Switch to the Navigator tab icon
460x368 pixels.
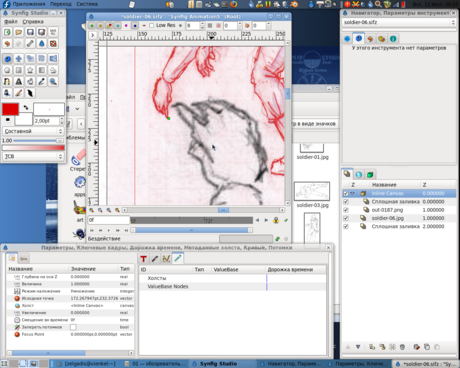[347, 39]
